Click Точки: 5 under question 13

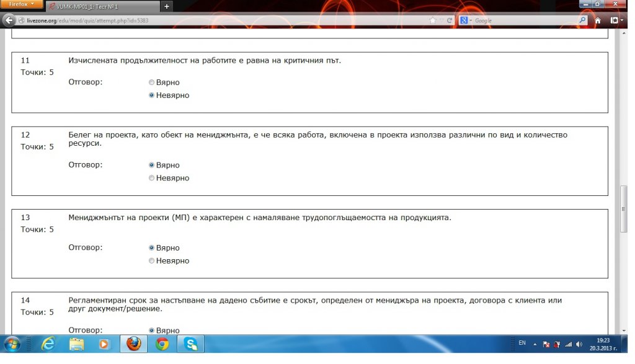pyautogui.click(x=37, y=229)
